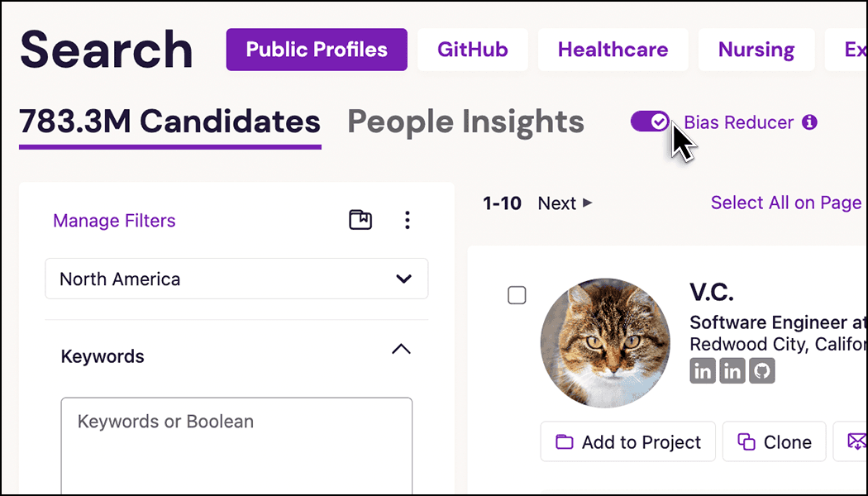Open Manage Filters
The width and height of the screenshot is (868, 496).
tap(113, 221)
